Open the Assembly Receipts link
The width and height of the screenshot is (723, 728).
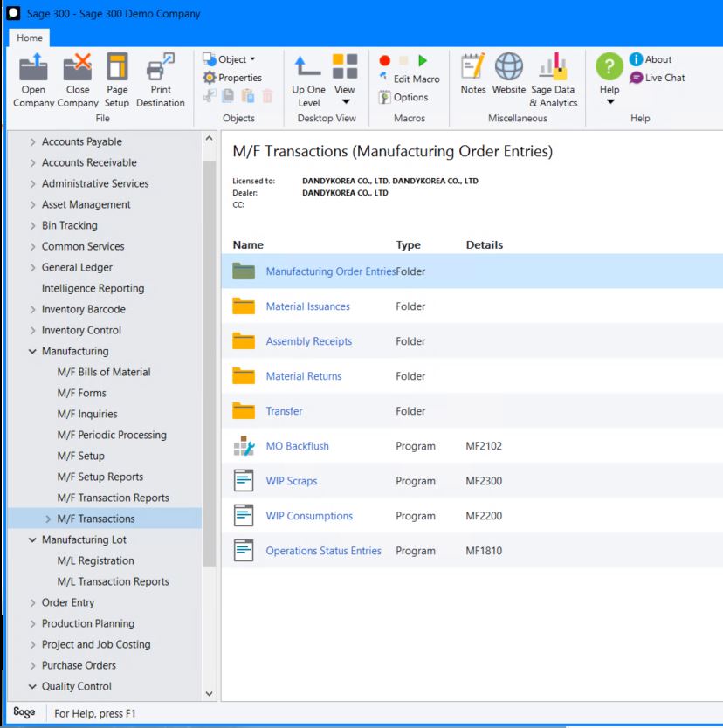(x=309, y=341)
